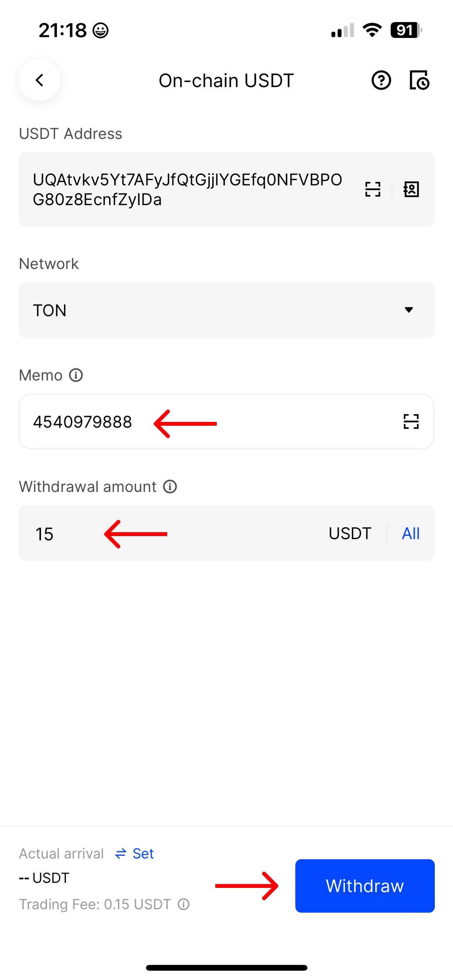Open the address book icon
This screenshot has height=980, width=453.
click(x=411, y=189)
